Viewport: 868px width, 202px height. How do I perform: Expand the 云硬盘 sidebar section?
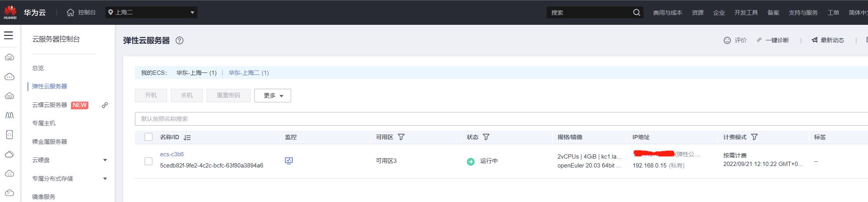[105, 160]
